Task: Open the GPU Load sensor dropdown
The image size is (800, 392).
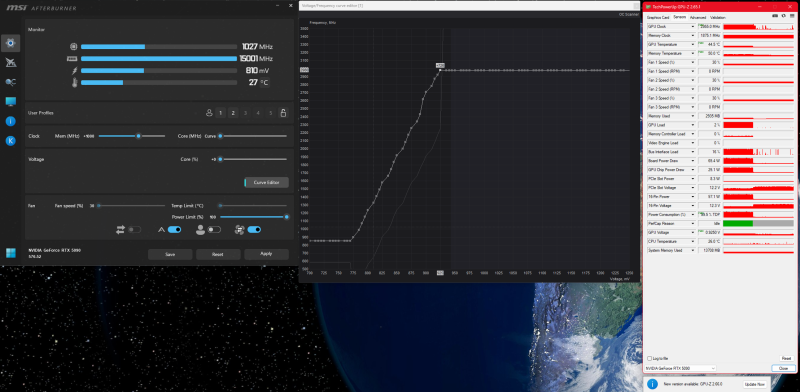Action: point(693,125)
